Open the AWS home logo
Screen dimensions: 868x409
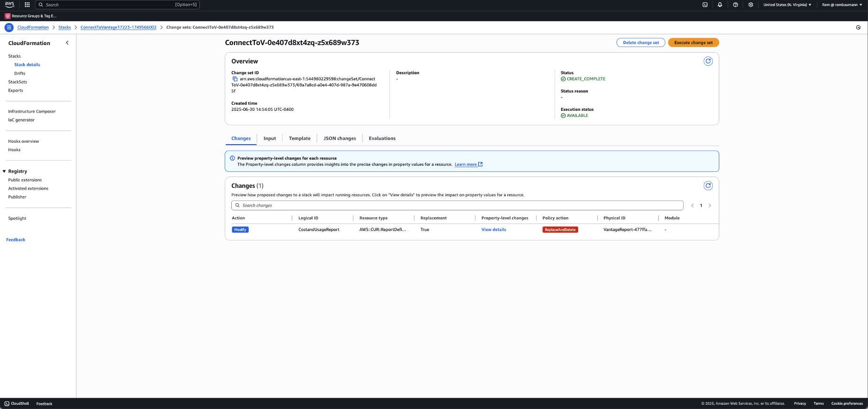click(x=9, y=5)
